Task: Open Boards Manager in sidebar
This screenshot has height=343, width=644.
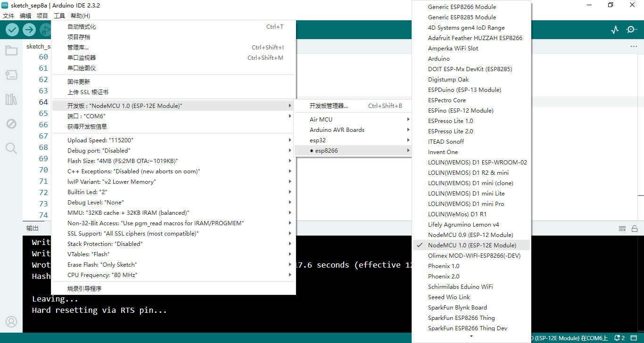Action: 11,75
